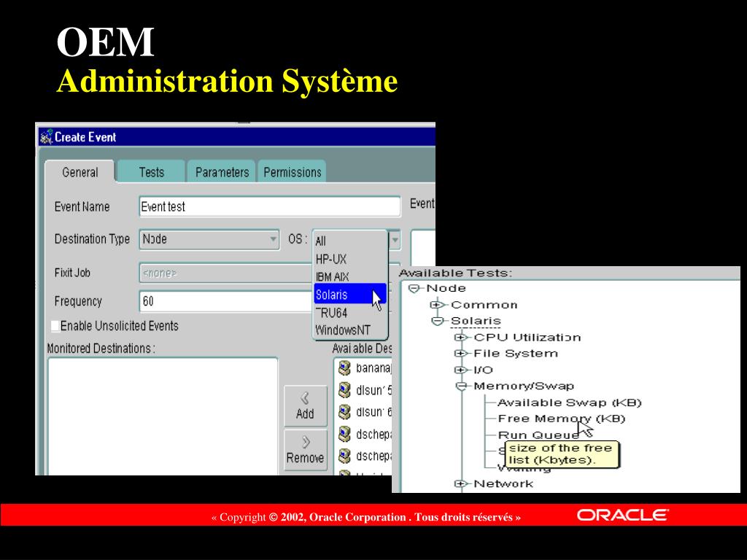Collapse the Solaris tree node
The height and width of the screenshot is (560, 747).
point(437,321)
